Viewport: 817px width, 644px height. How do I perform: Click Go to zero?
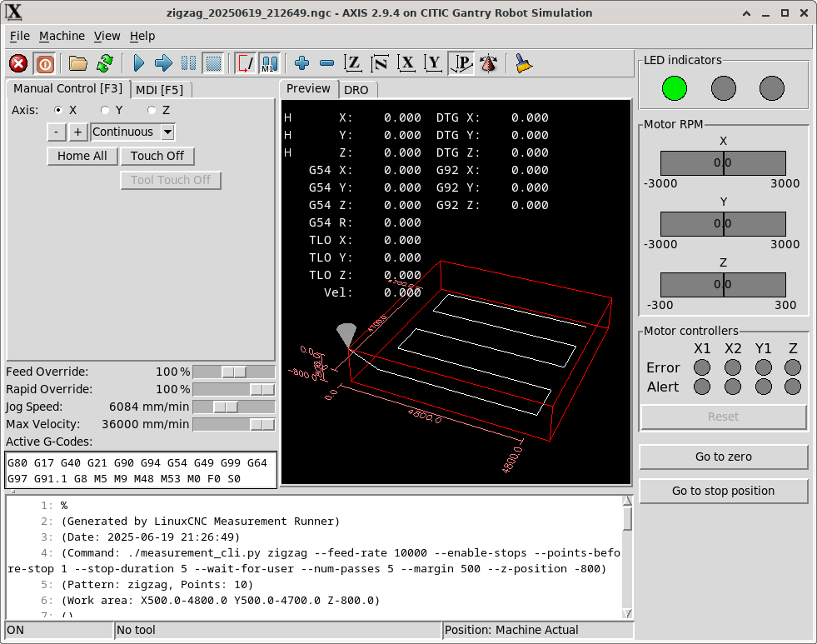(x=723, y=457)
